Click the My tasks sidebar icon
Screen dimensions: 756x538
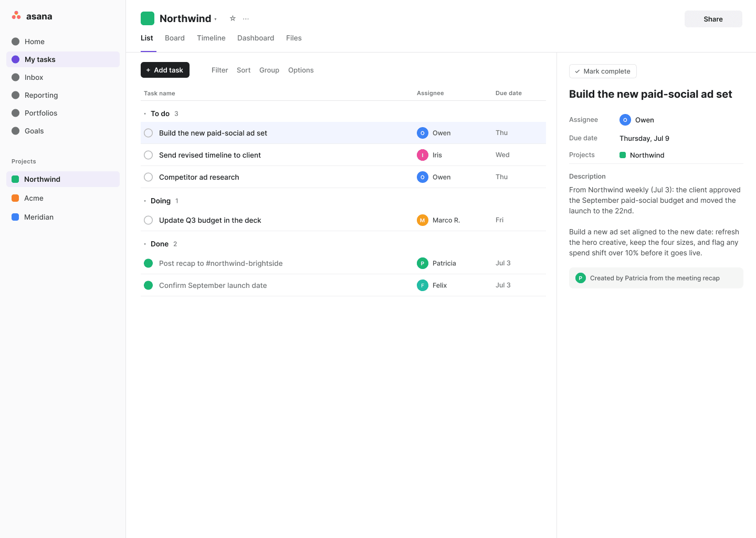(x=16, y=59)
